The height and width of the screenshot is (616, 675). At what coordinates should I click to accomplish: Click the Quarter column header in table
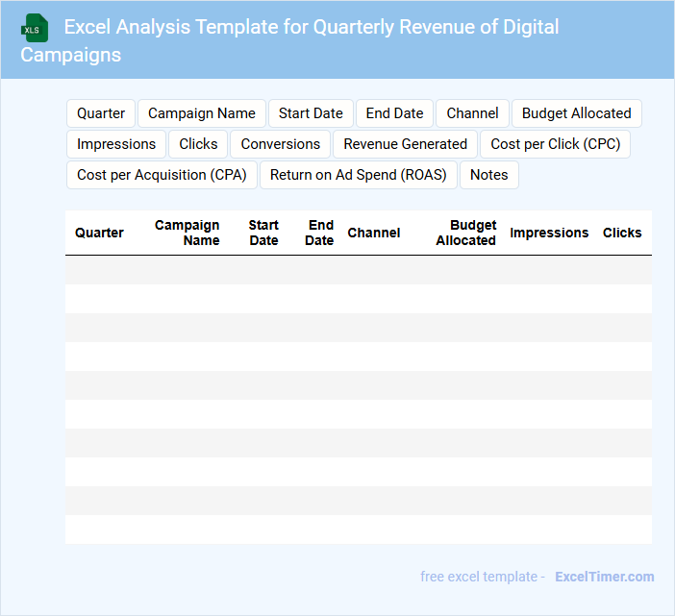(x=99, y=233)
